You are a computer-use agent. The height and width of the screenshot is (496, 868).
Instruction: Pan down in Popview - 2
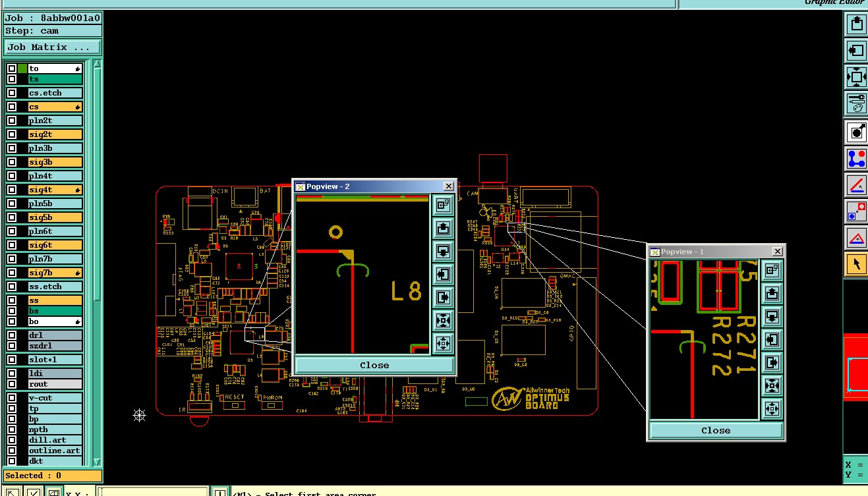point(443,251)
